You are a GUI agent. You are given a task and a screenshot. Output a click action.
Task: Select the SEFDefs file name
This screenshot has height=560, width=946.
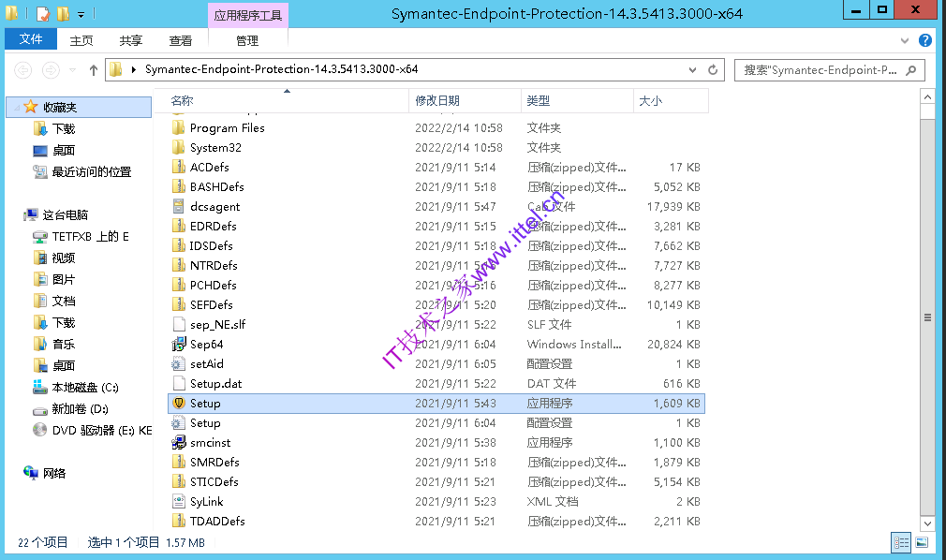[x=211, y=304]
